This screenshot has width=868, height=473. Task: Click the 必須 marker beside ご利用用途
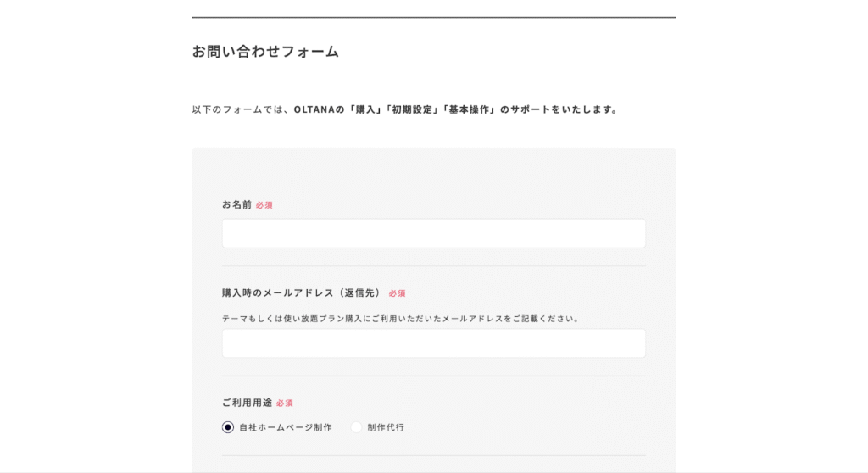(x=285, y=403)
